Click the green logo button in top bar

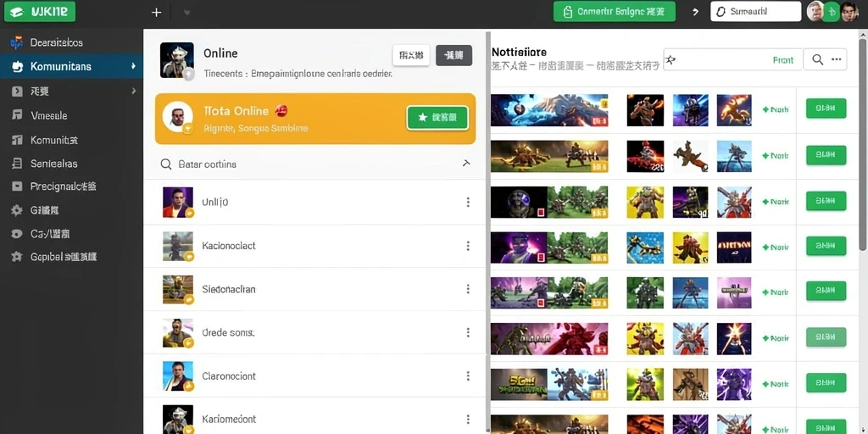[x=39, y=11]
